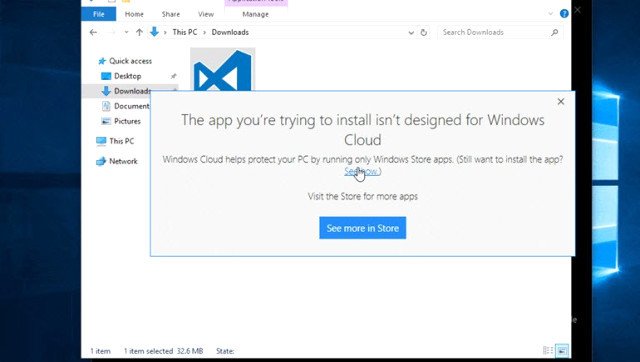This screenshot has width=640, height=362.
Task: Select This PC in navigation pane
Action: pos(121,141)
